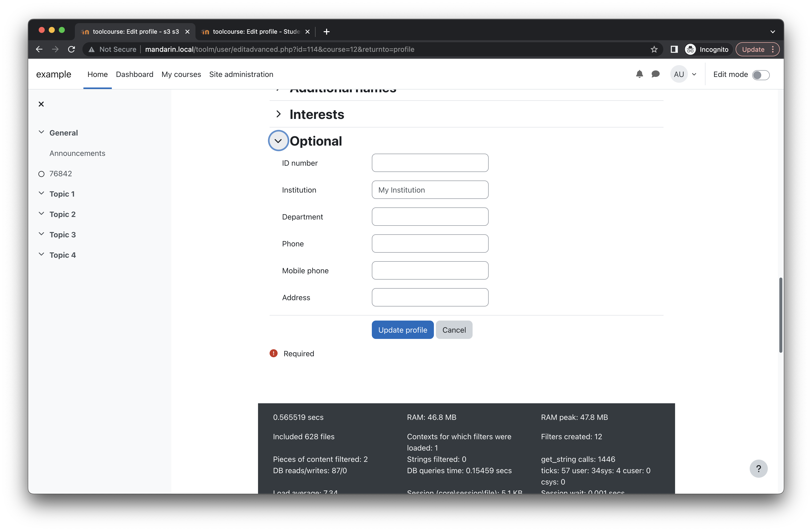
Task: Open the 76842 activity link
Action: (x=61, y=173)
